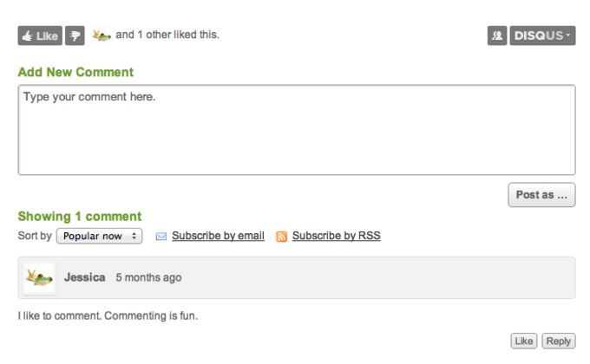Click the orange RSS feed icon
590x364 pixels.
tap(281, 236)
